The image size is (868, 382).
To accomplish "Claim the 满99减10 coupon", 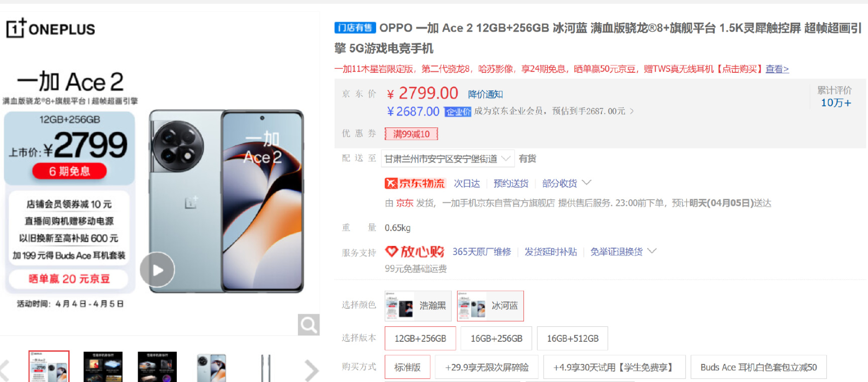I will coord(411,134).
